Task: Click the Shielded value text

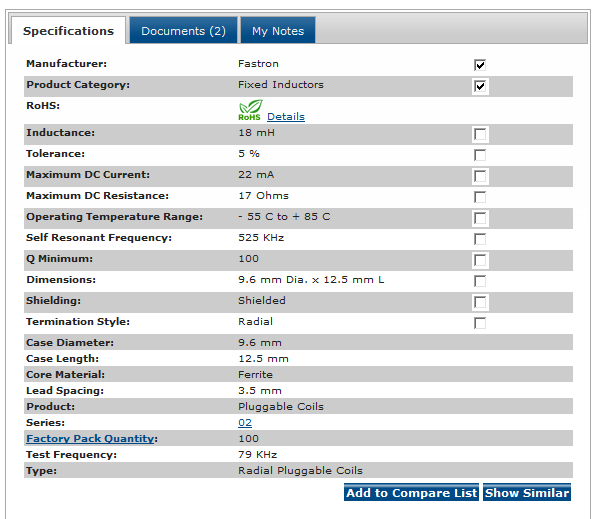Action: point(262,300)
